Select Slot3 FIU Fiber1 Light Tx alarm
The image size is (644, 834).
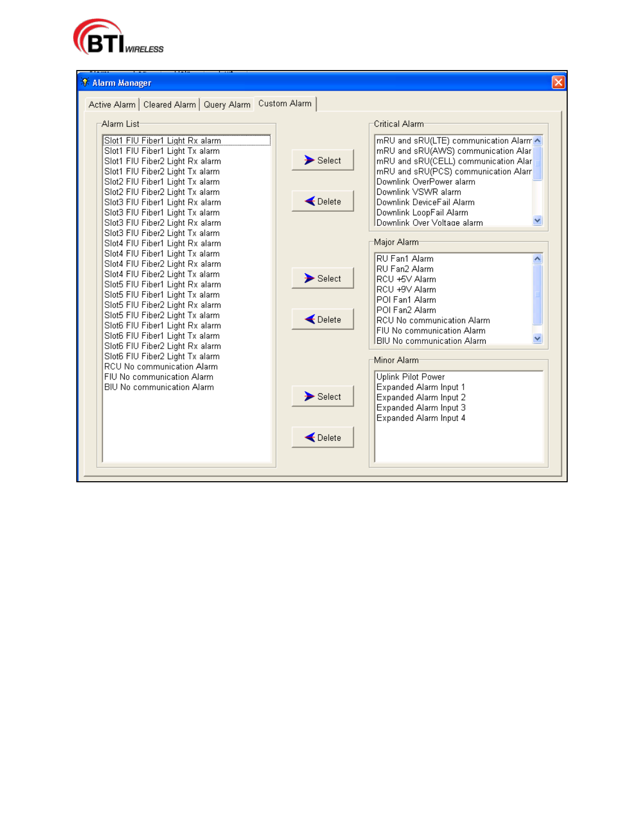tap(187, 213)
